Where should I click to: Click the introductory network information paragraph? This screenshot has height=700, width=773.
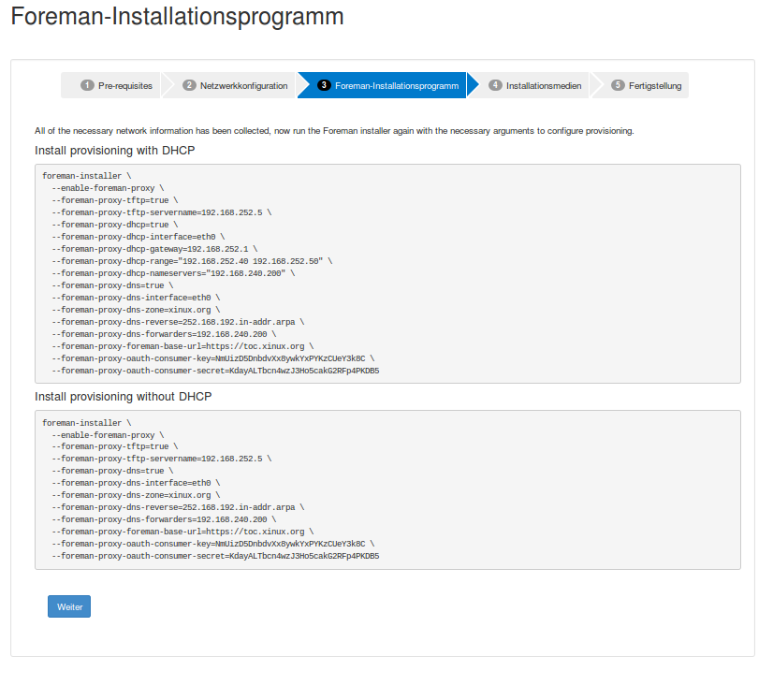click(334, 130)
